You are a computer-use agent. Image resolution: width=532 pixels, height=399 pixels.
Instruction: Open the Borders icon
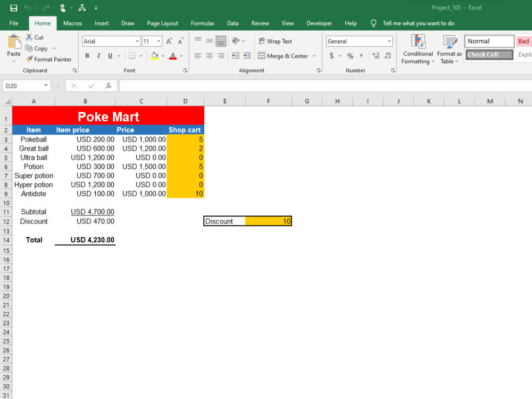point(132,56)
